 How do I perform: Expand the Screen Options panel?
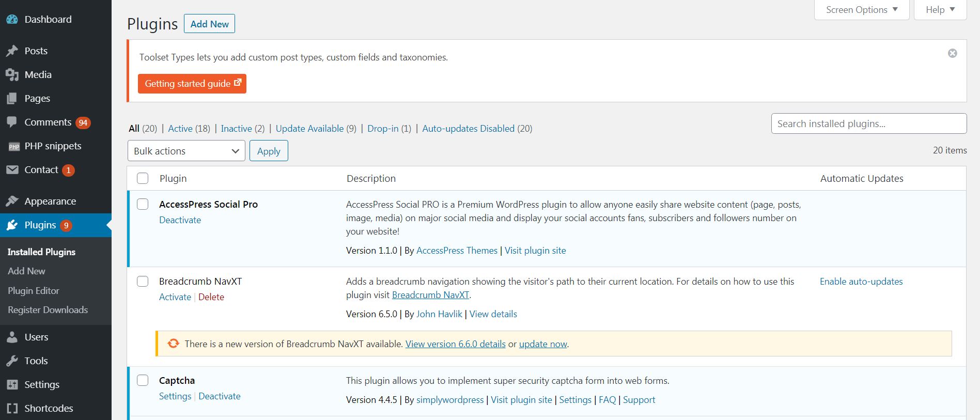(x=862, y=10)
